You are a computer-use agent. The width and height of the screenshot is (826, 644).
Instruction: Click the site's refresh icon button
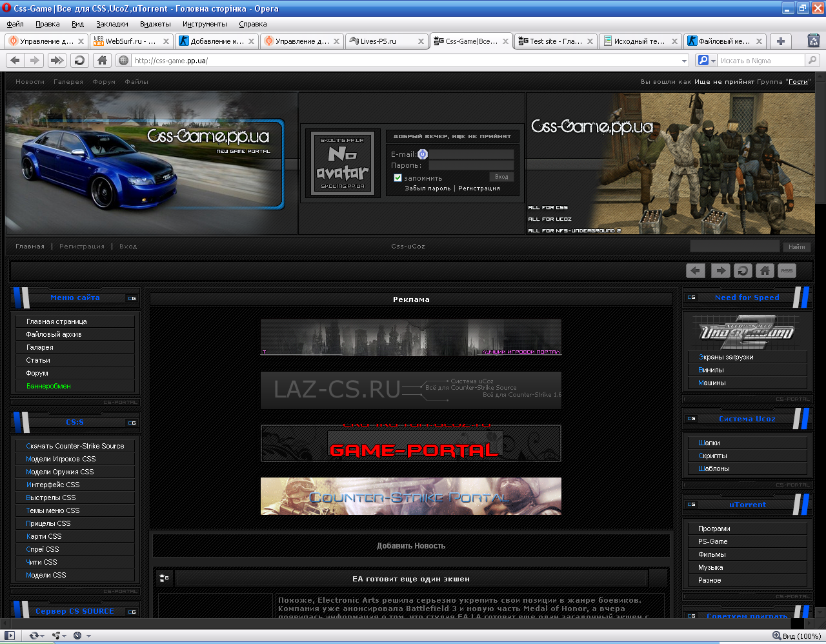(743, 270)
